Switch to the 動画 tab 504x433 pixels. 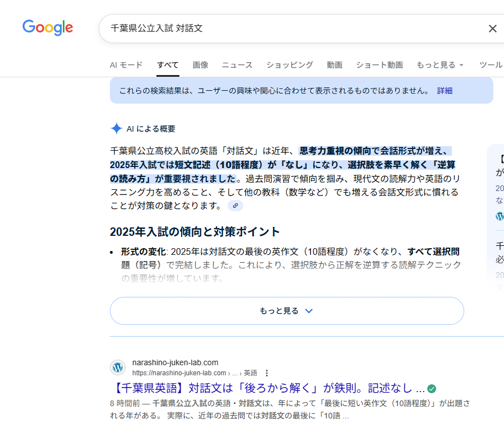334,65
